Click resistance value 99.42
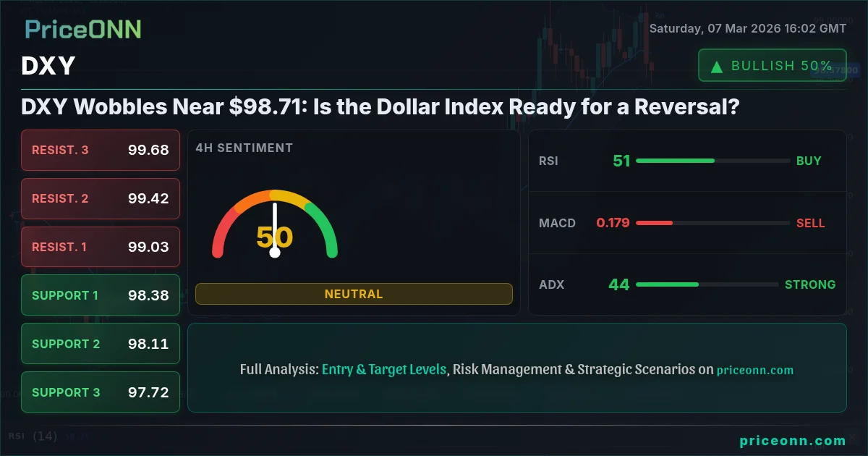Screen dimensions: 868x456 148,198
